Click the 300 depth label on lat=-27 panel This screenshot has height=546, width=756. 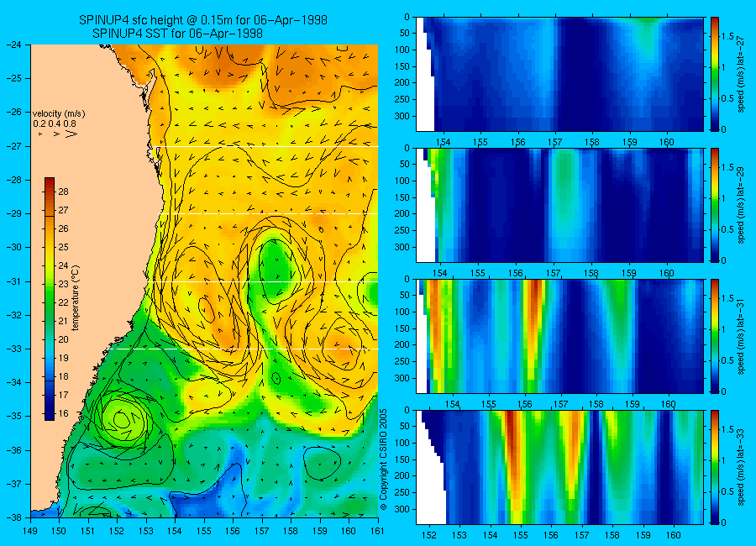coord(402,116)
